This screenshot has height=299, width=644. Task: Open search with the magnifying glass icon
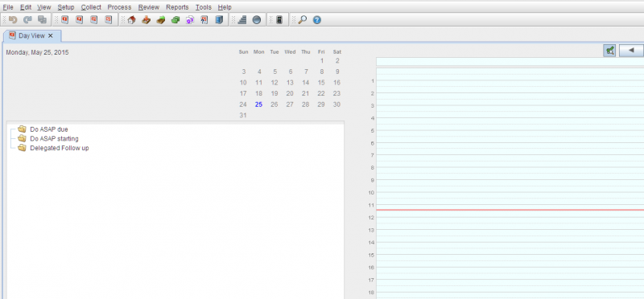303,19
